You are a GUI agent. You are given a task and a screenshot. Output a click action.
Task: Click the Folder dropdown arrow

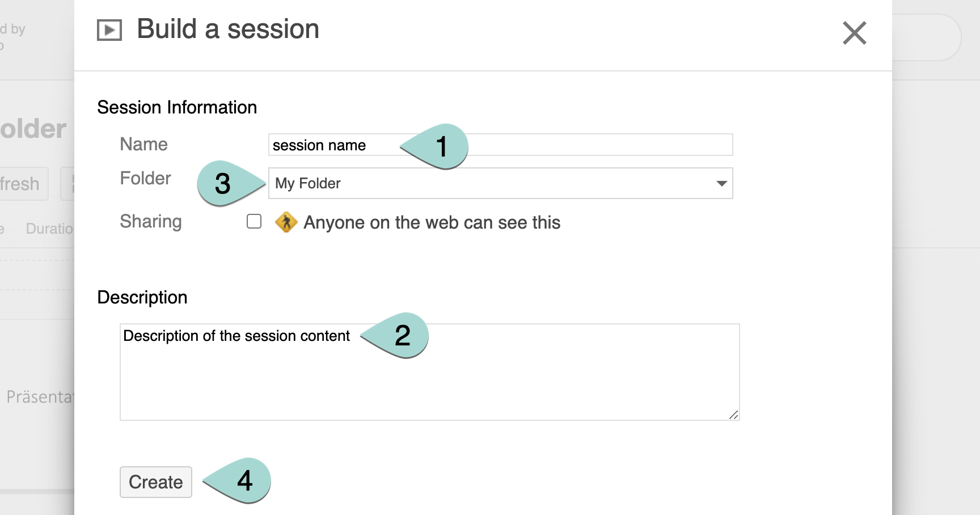(x=721, y=183)
